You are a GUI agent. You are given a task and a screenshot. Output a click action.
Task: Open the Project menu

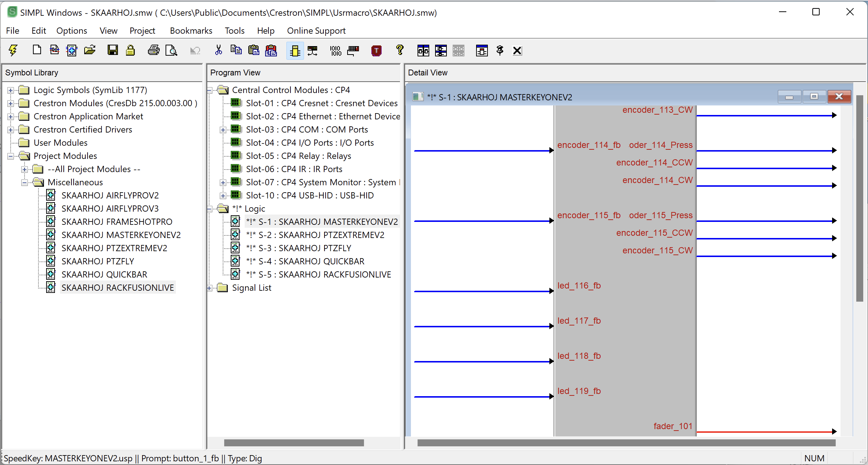click(x=142, y=31)
